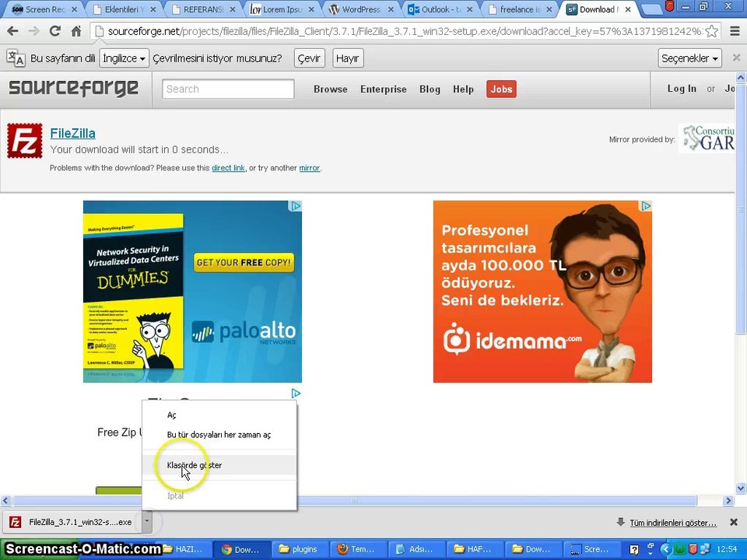
Task: Bookmark page with the star icon
Action: [x=712, y=31]
